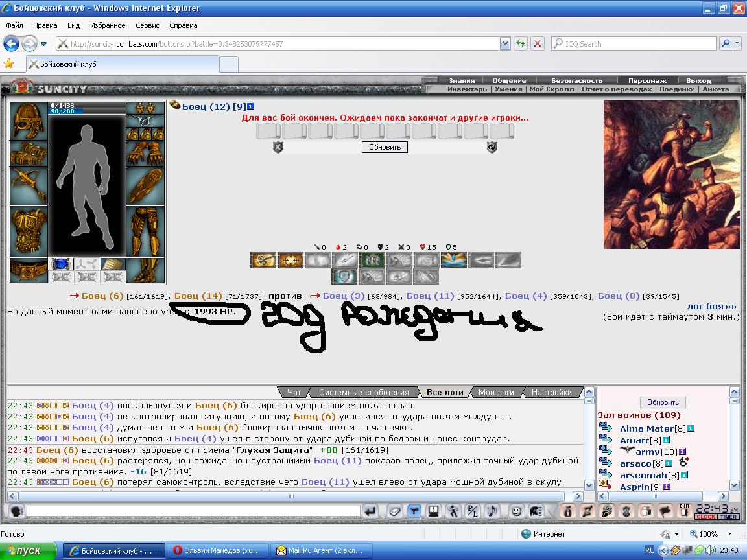Open the Сервис menu
This screenshot has height=560, width=747.
(147, 25)
